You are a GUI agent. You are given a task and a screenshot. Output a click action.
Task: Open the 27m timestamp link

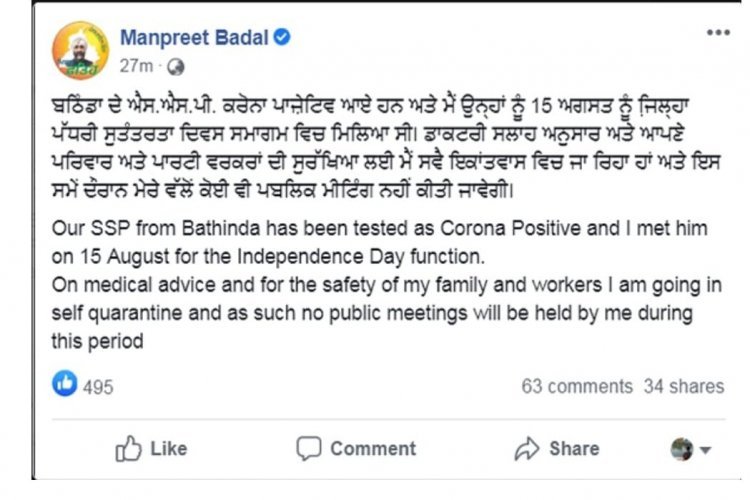point(135,66)
